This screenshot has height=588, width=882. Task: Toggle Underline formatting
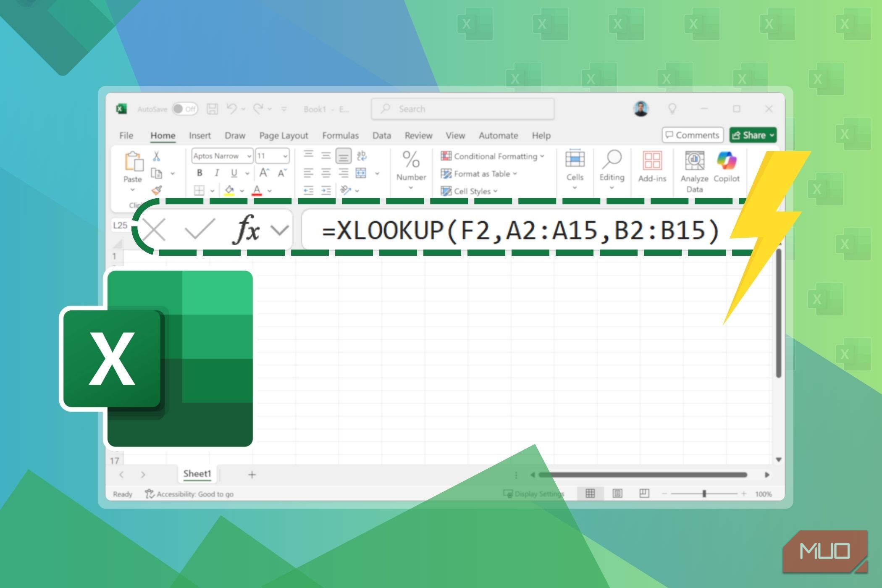click(x=234, y=173)
